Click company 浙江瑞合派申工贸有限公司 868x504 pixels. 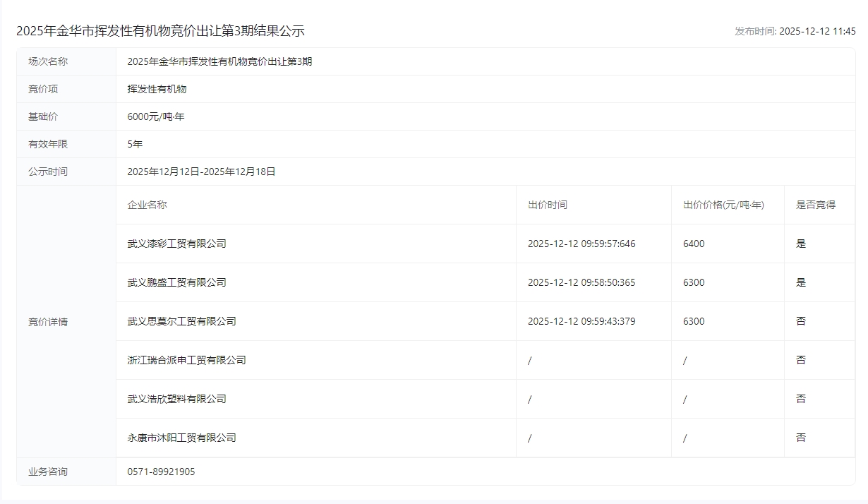tap(186, 360)
